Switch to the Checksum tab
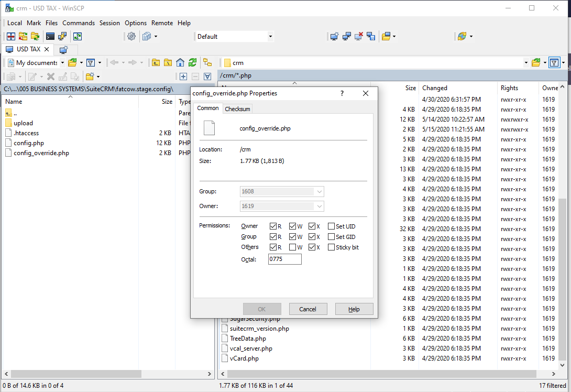The height and width of the screenshot is (392, 571). click(237, 109)
